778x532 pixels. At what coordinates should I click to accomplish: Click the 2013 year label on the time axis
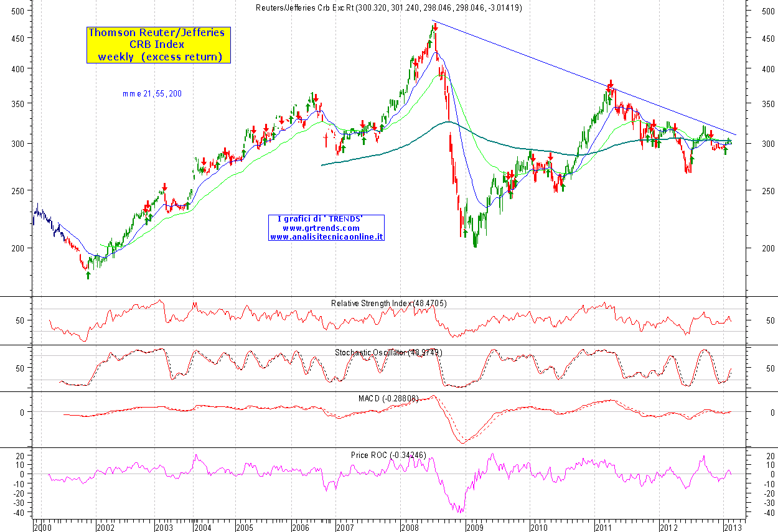point(733,527)
